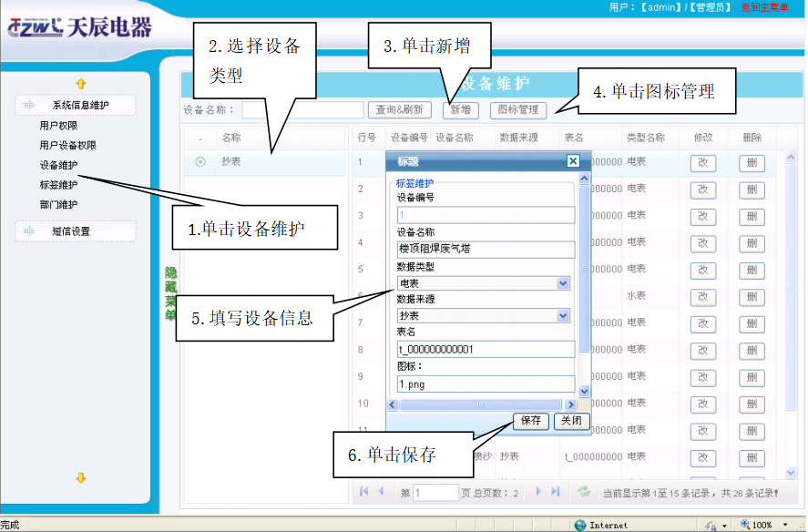Screen dimensions: 808x532
Task: Focus the 设备名称 search field
Action: tap(302, 110)
